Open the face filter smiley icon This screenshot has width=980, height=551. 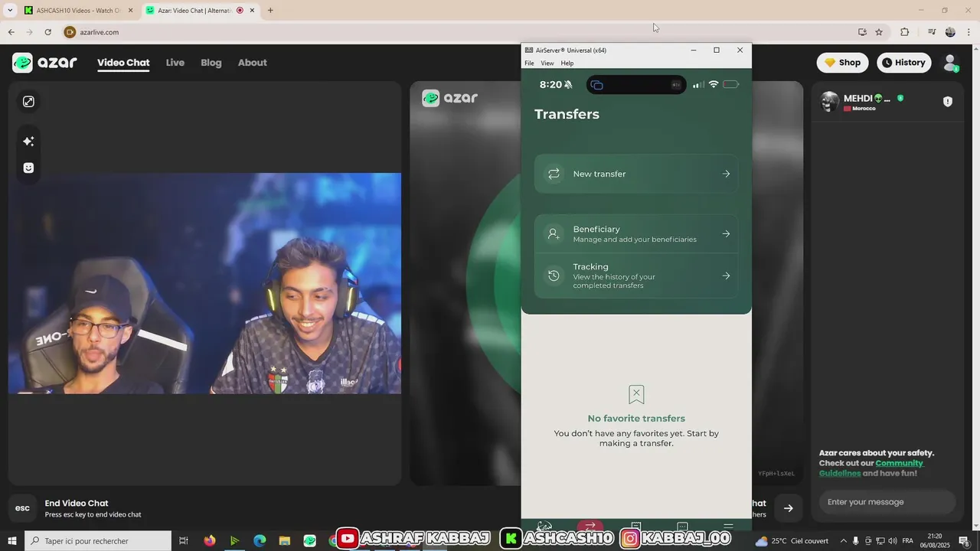(28, 168)
